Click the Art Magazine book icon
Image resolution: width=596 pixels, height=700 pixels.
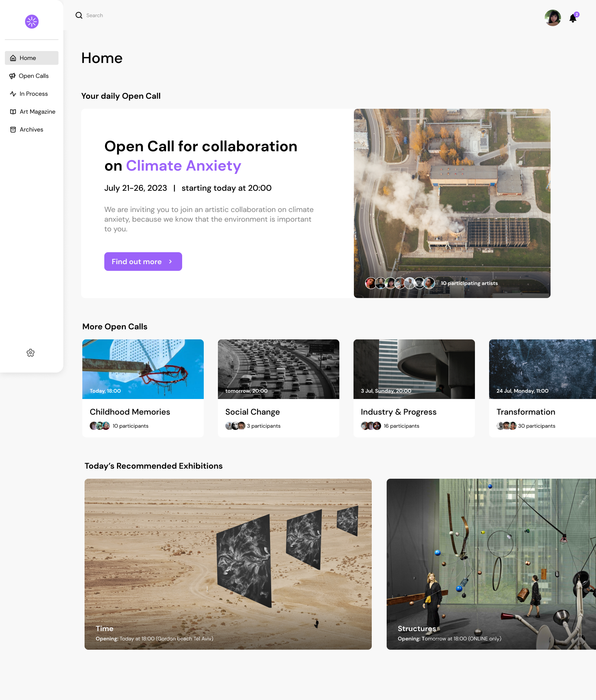point(13,112)
